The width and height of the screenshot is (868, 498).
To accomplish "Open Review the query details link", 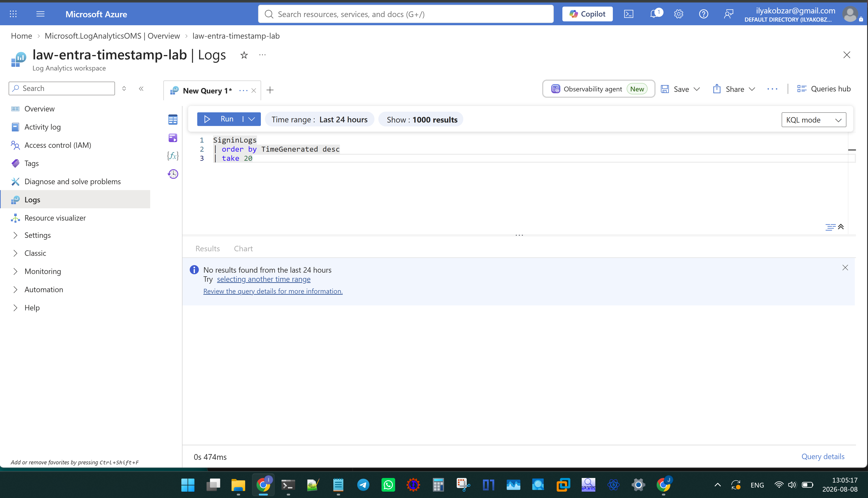I will pyautogui.click(x=273, y=291).
